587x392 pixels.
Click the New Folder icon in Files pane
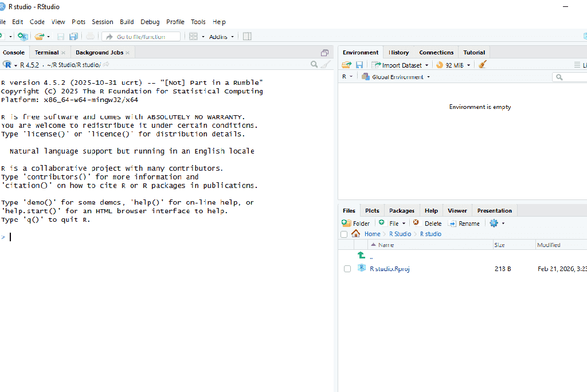(346, 223)
